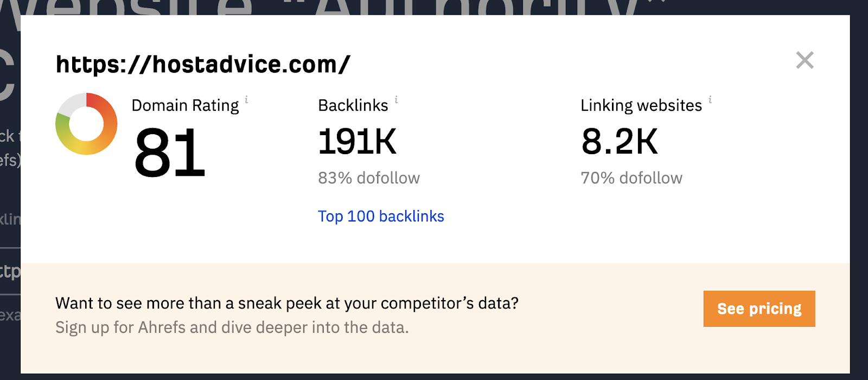Click the X to dismiss the results modal

click(805, 60)
